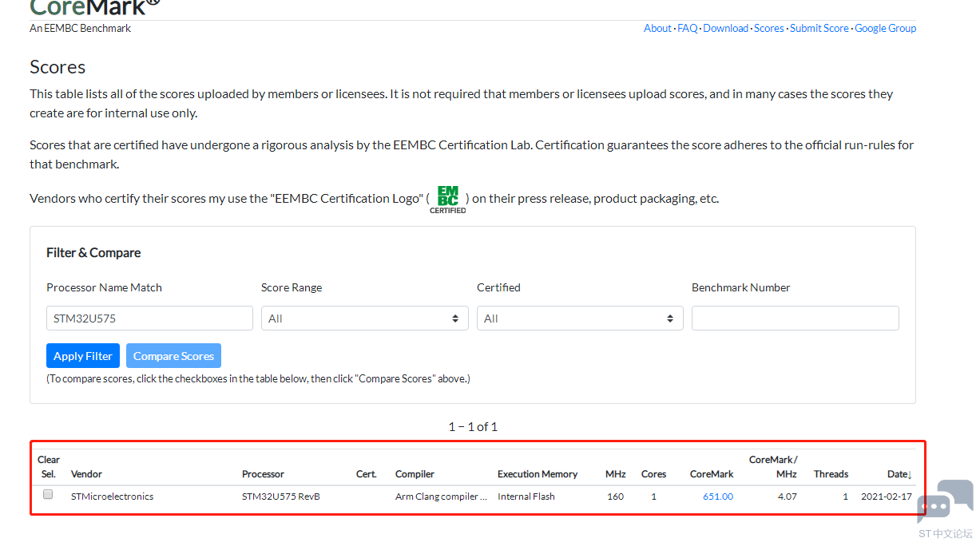980x546 pixels.
Task: Sort by the Date column header
Action: pos(899,474)
